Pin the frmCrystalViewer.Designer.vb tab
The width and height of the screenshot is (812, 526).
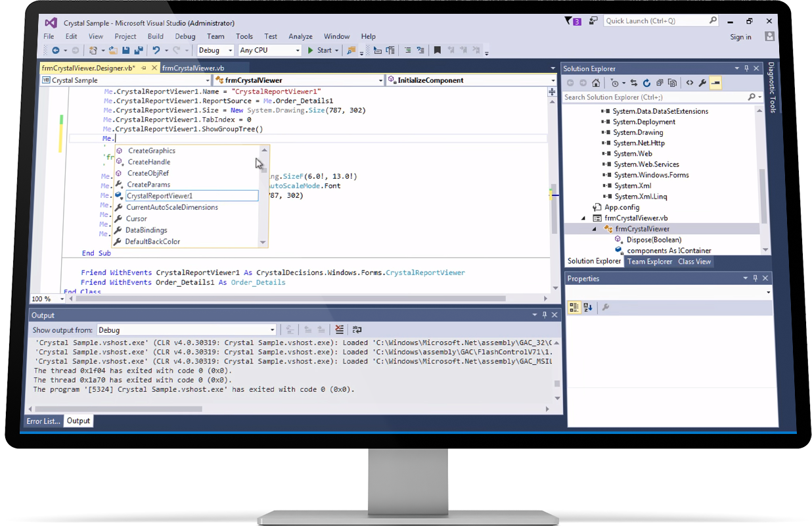pos(144,68)
